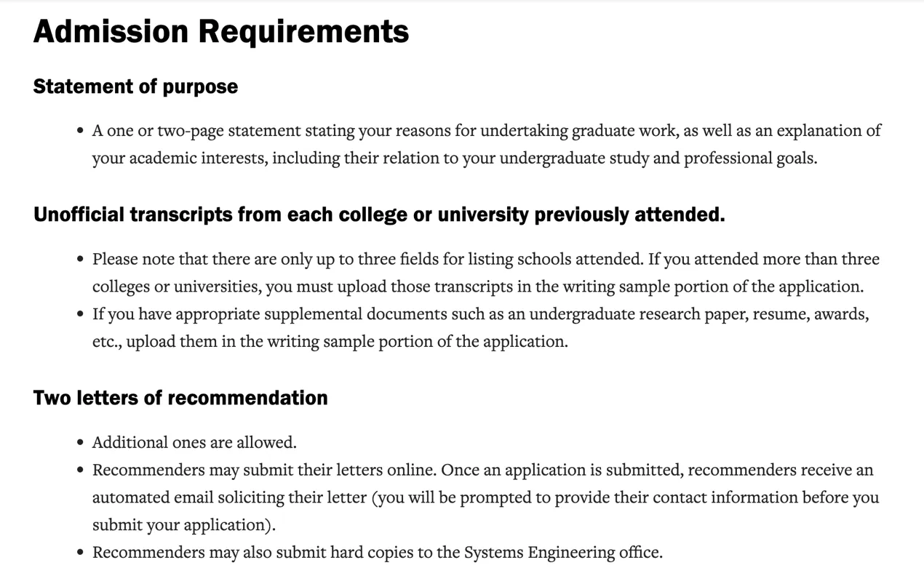Click the Statement of purpose heading
This screenshot has height=576, width=924.
(135, 87)
